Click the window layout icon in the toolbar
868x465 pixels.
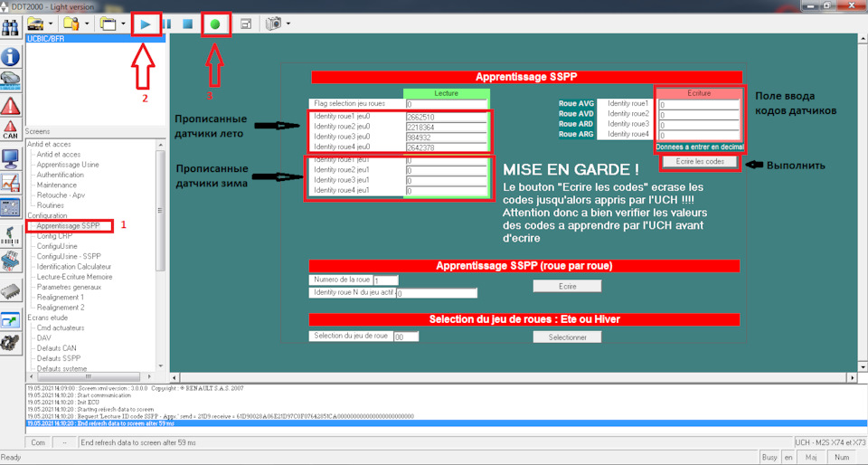tap(246, 24)
